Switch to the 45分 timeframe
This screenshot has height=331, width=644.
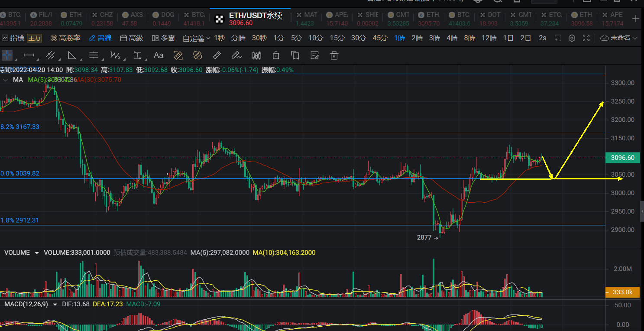380,38
